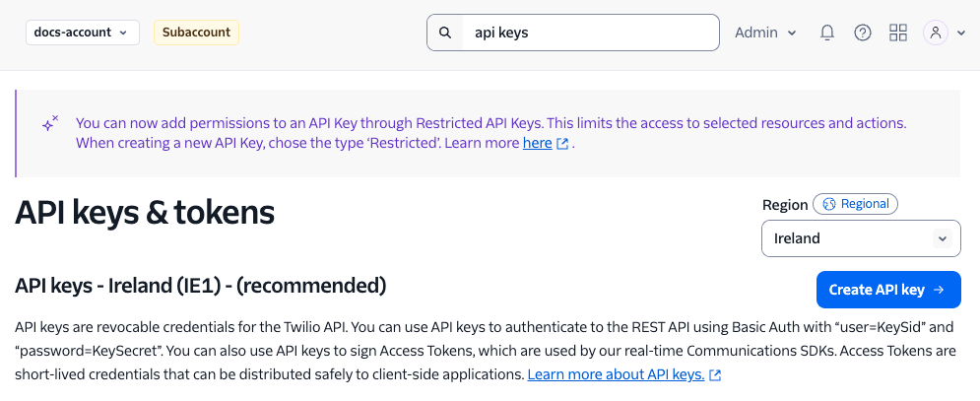Click the 'API keys & tokens' heading
The image size is (980, 401).
click(x=145, y=213)
